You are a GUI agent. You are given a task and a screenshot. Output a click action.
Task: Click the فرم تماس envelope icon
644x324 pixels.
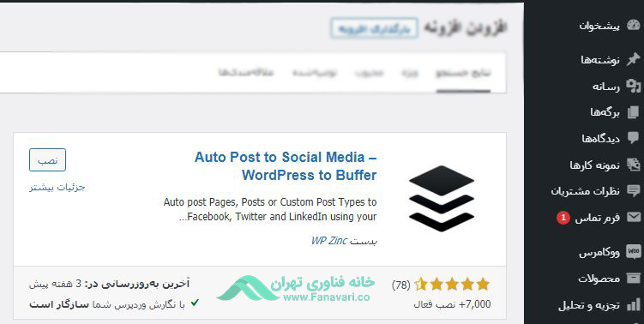pos(634,217)
